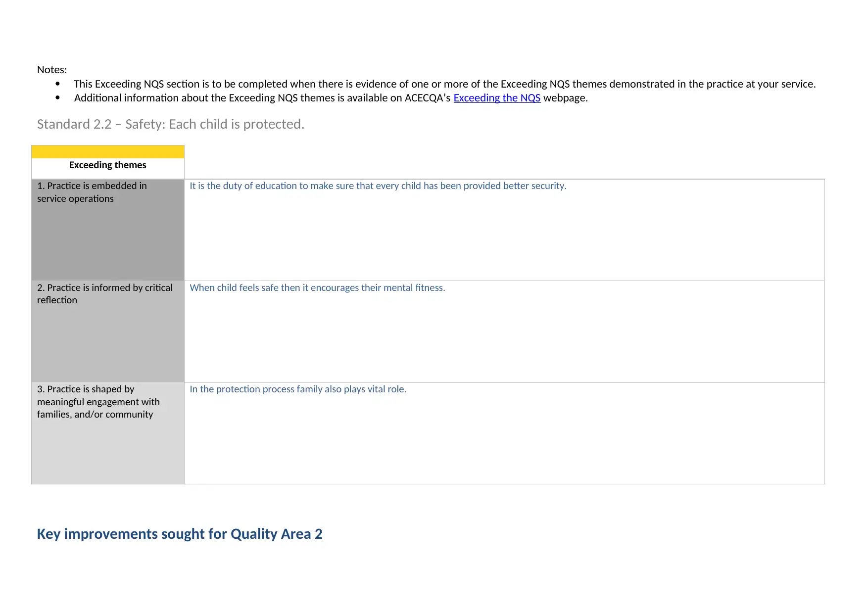Select the cell '1. Practice is embedded in service operations'
Screen dimensions: 868x614
(108, 230)
